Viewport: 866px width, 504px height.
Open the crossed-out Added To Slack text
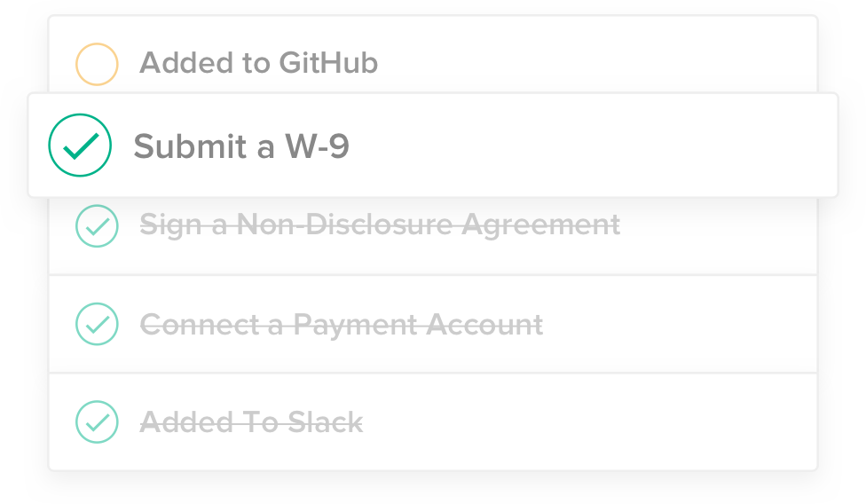tap(251, 422)
